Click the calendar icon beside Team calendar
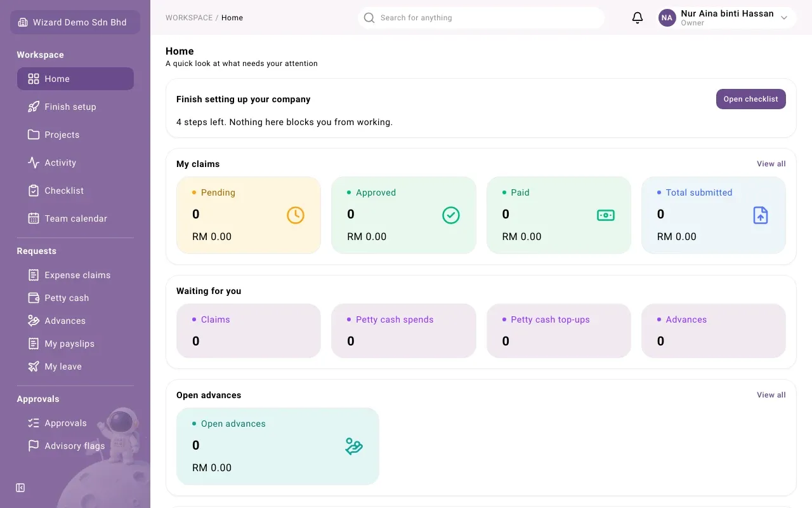 pyautogui.click(x=34, y=218)
